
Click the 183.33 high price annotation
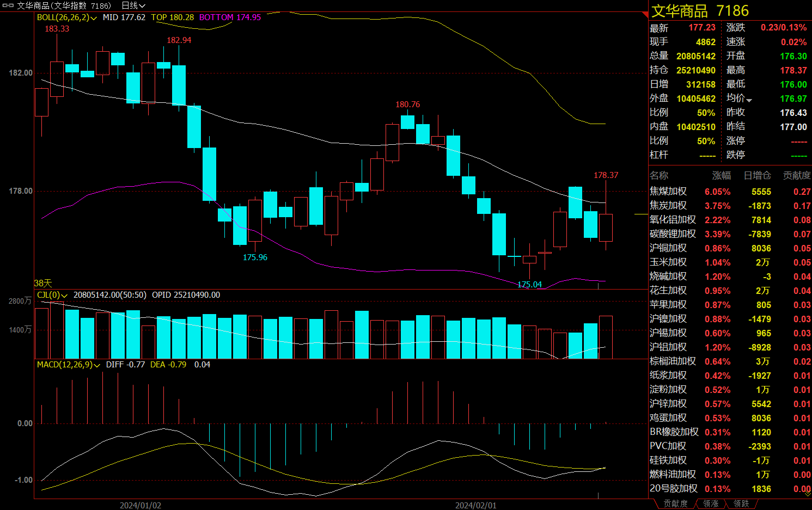coord(57,29)
